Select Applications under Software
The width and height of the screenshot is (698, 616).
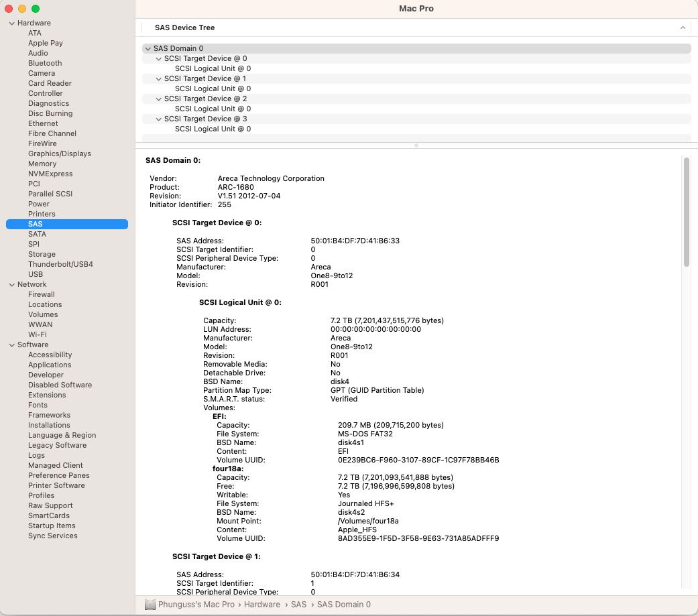click(x=50, y=365)
